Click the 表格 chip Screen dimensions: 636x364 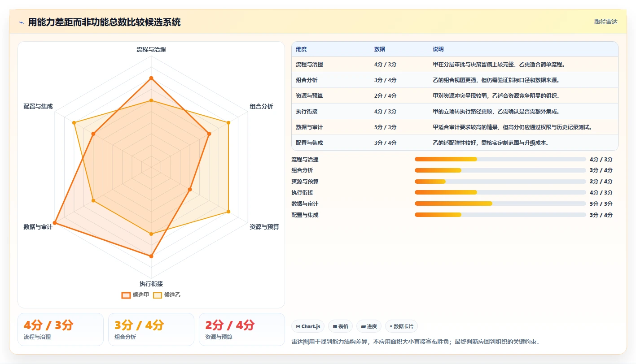coord(341,326)
